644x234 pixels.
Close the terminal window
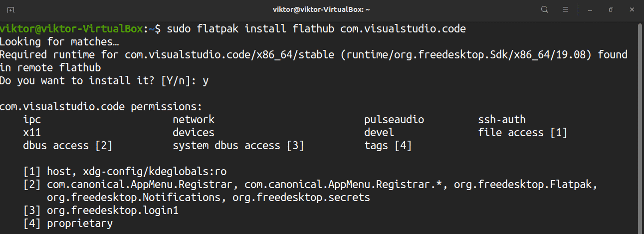coord(632,9)
